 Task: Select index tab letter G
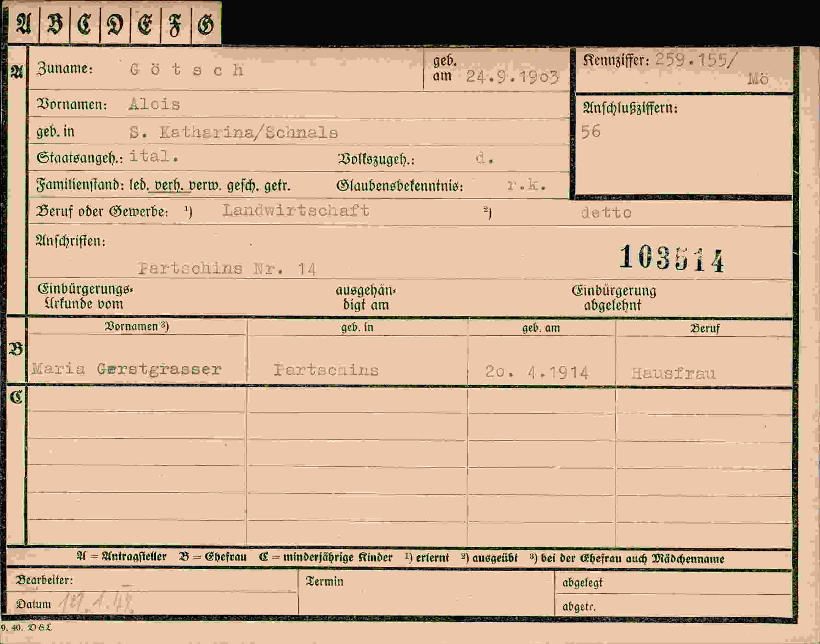click(x=206, y=24)
